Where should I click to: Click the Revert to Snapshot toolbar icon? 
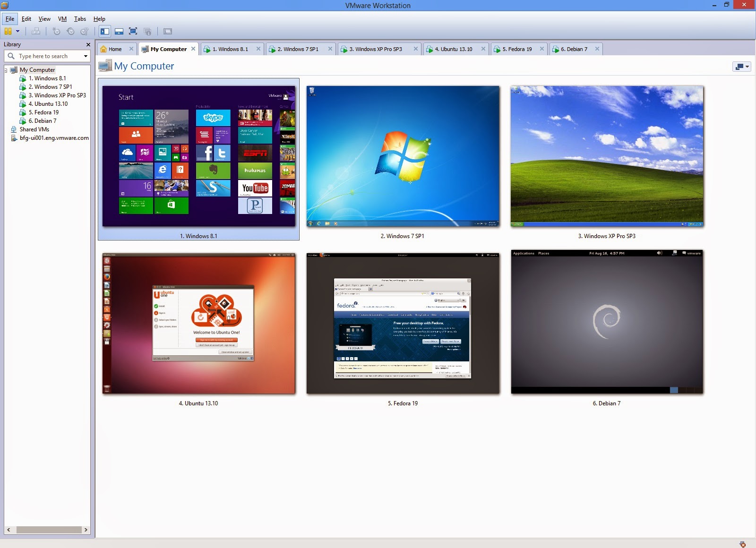click(x=70, y=32)
